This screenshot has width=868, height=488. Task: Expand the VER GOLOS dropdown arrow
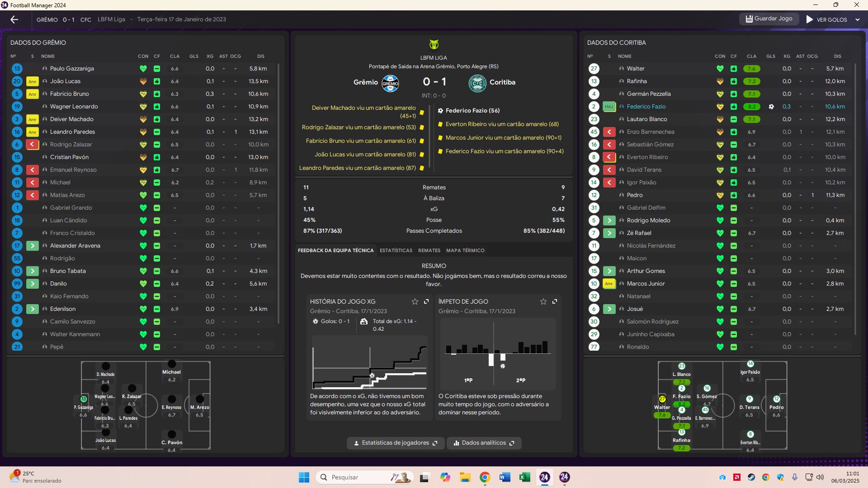pyautogui.click(x=858, y=19)
